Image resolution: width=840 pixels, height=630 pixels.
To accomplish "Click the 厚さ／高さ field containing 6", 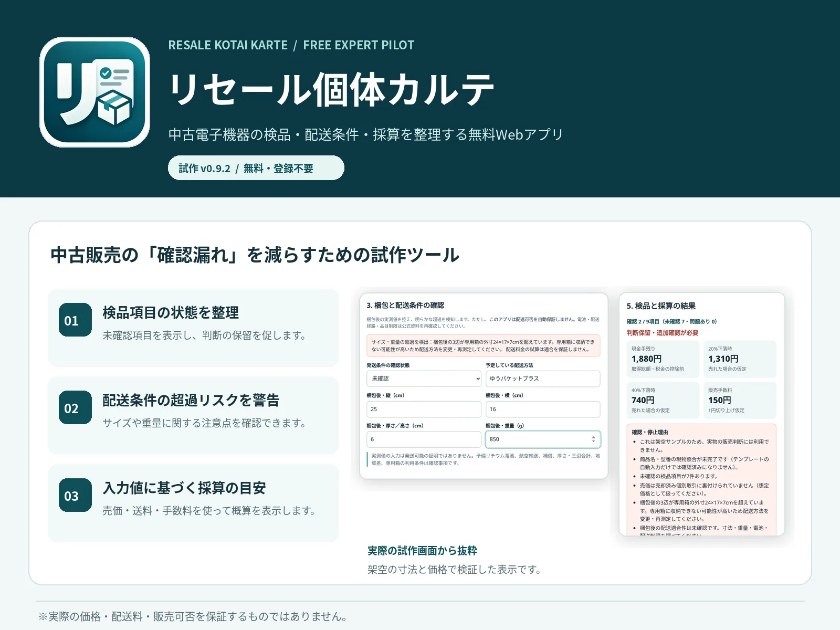I will (x=424, y=439).
